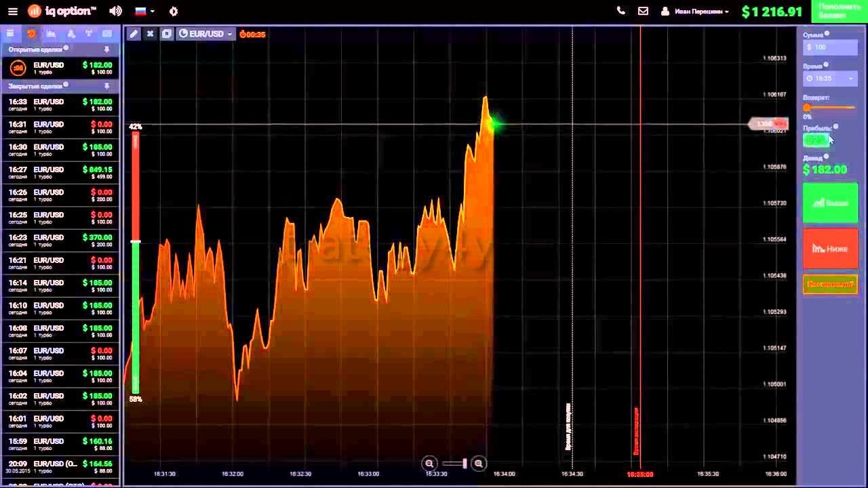Viewport: 868px width, 488px height.
Task: Open the hamburger main menu
Action: [x=12, y=12]
